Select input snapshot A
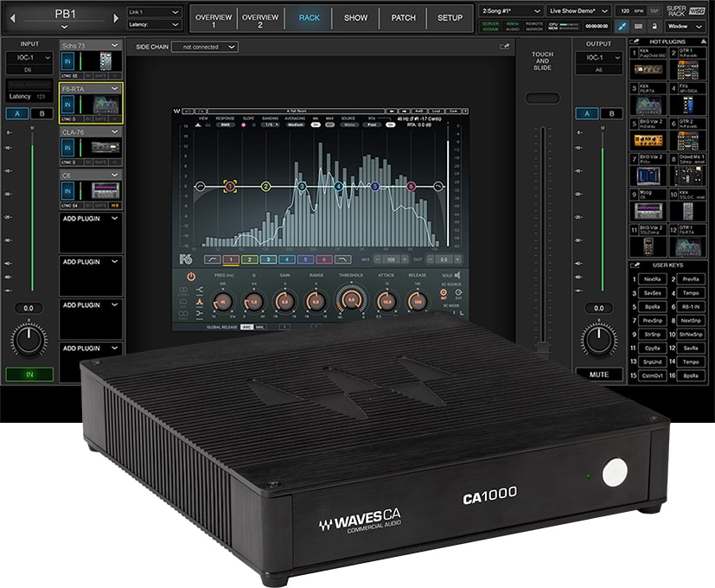 point(17,113)
